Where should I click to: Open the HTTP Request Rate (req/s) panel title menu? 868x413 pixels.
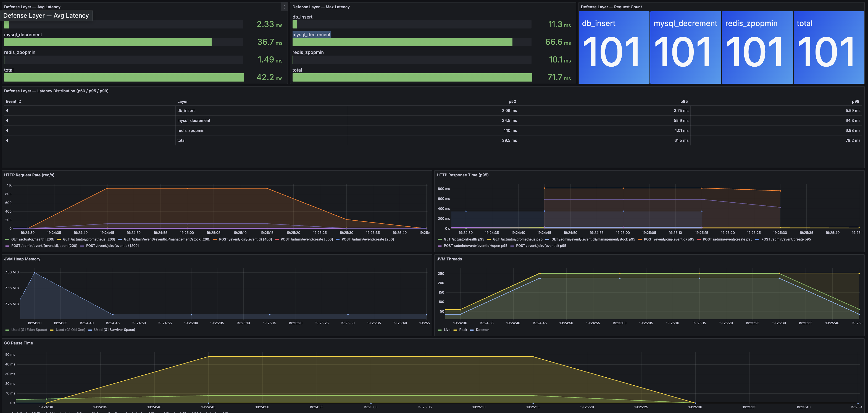tap(29, 175)
